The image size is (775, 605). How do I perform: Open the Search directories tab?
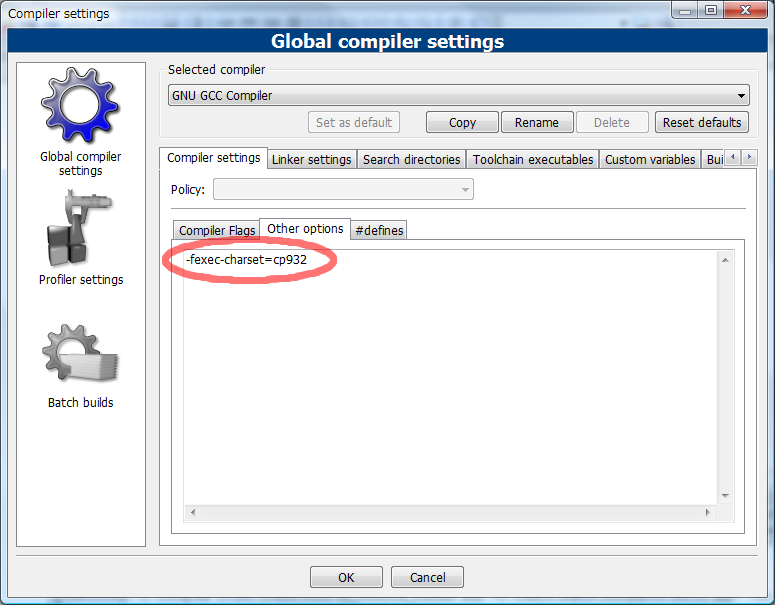coord(412,160)
